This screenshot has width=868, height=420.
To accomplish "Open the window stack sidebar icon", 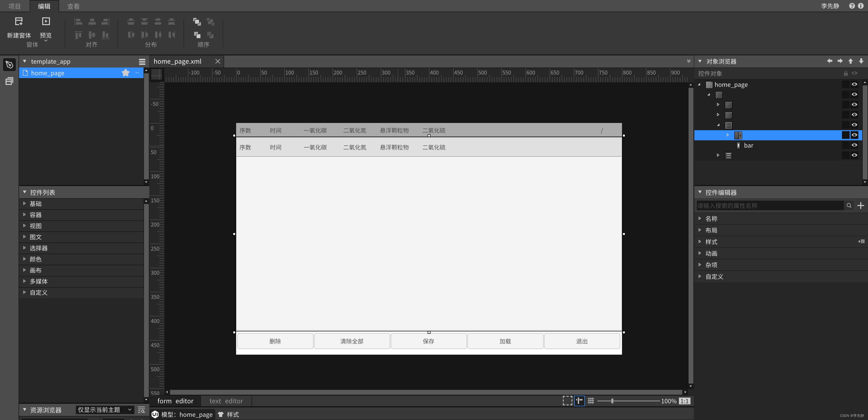I will point(9,81).
